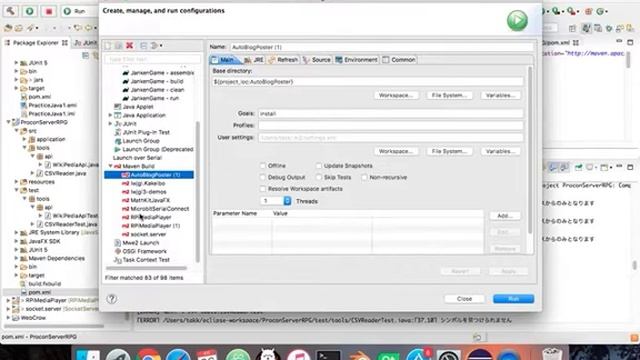Screen dimensions: 640x360
Task: Open the Trash in the Dock
Action: click(x=552, y=354)
